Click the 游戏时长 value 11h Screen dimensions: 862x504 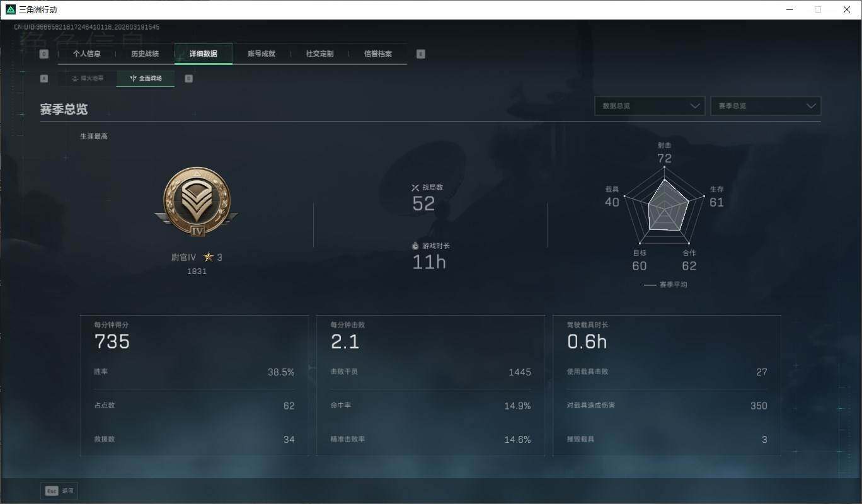(x=429, y=262)
